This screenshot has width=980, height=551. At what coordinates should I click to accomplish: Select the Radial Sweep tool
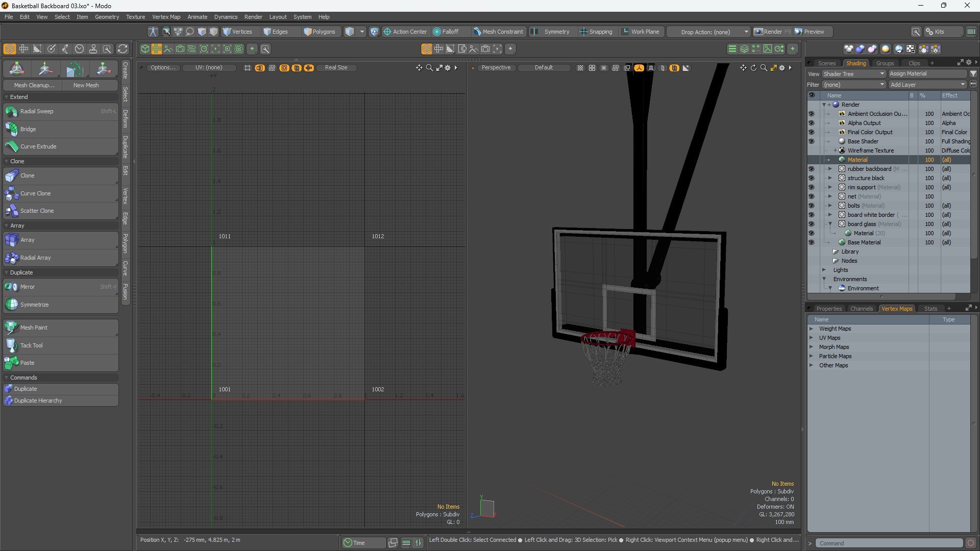click(x=61, y=111)
